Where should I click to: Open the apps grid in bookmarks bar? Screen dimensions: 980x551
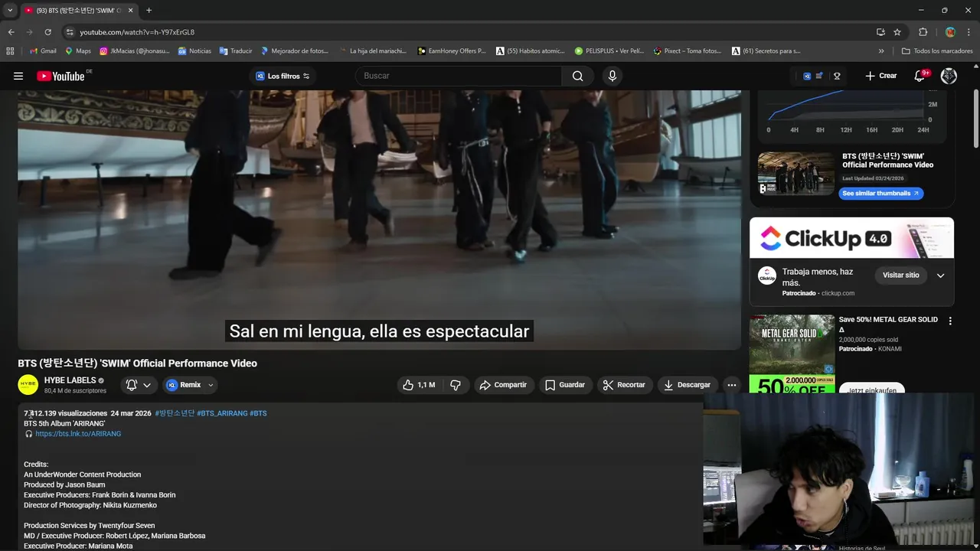coord(10,51)
